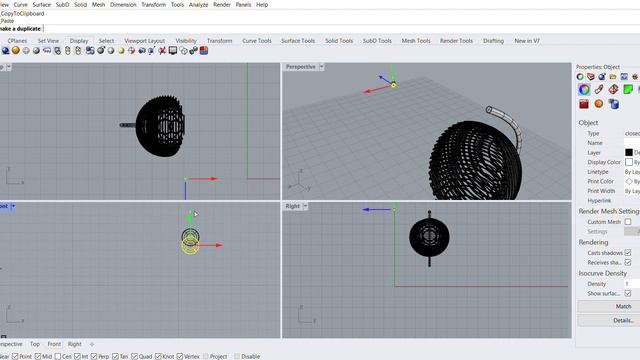Image resolution: width=640 pixels, height=360 pixels.
Task: Toggle the Receives shadows checkbox
Action: pos(628,262)
